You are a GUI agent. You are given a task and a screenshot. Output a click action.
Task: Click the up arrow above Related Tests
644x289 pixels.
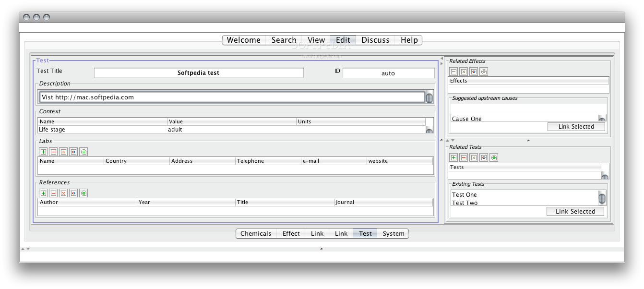tap(447, 141)
